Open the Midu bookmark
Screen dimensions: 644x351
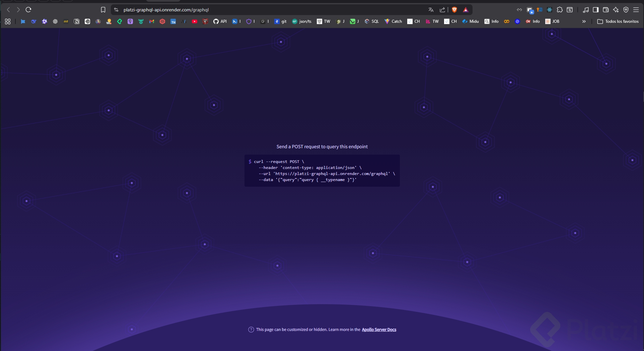pos(471,21)
